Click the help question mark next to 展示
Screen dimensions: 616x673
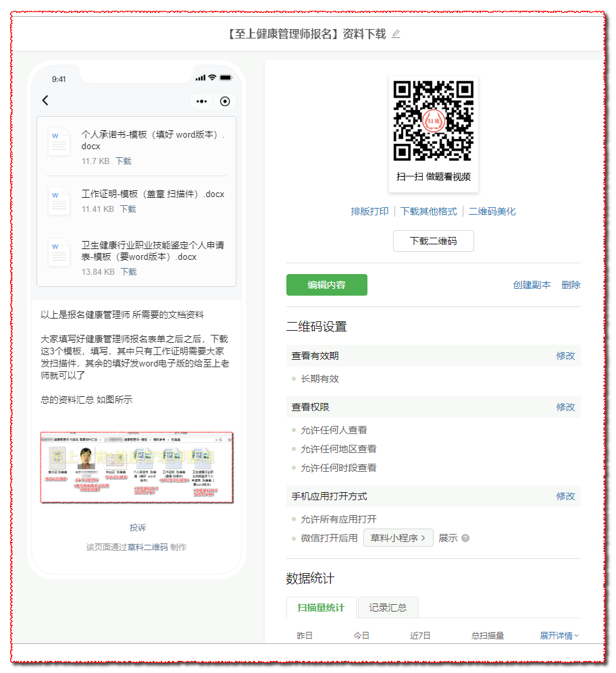click(465, 538)
